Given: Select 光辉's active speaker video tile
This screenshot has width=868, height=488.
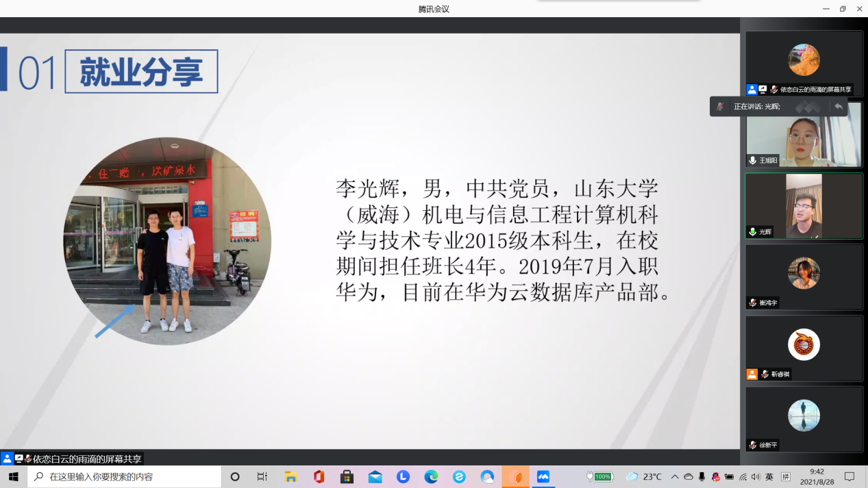Looking at the screenshot, I should click(x=804, y=205).
